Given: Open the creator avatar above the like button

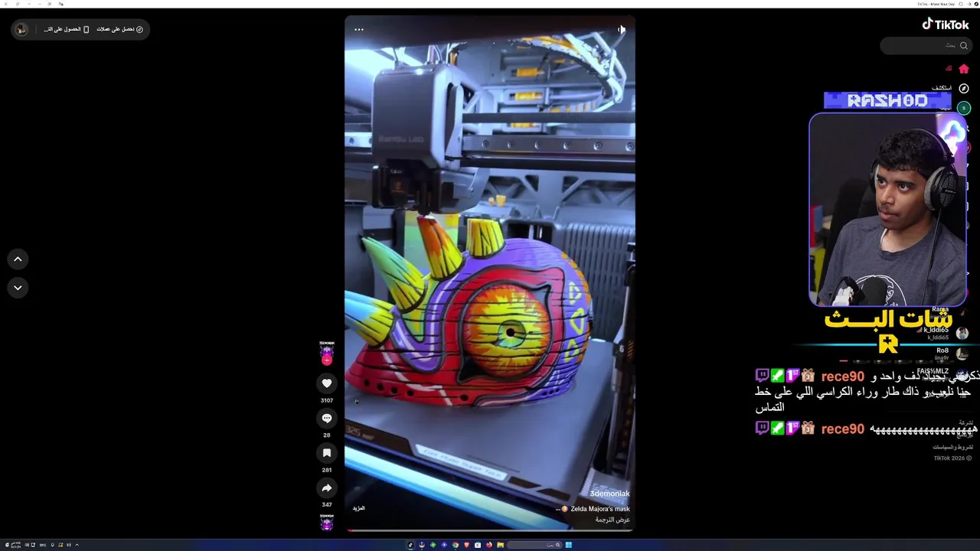Looking at the screenshot, I should pyautogui.click(x=327, y=350).
